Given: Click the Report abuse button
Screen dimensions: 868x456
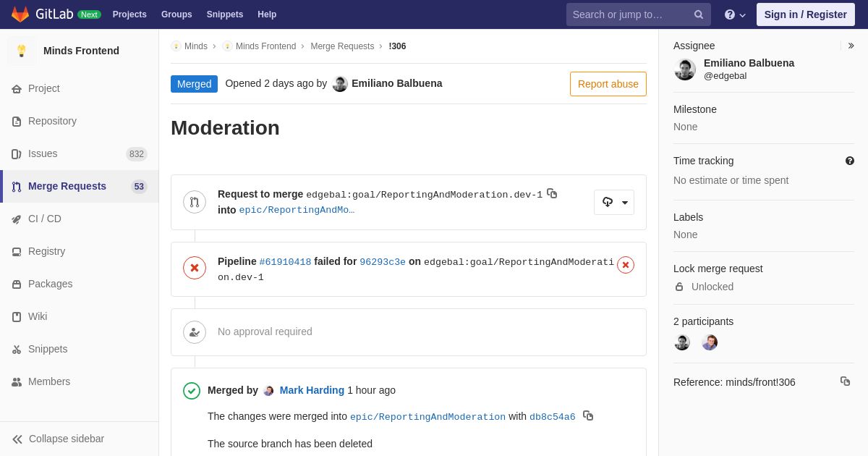Looking at the screenshot, I should 608,84.
